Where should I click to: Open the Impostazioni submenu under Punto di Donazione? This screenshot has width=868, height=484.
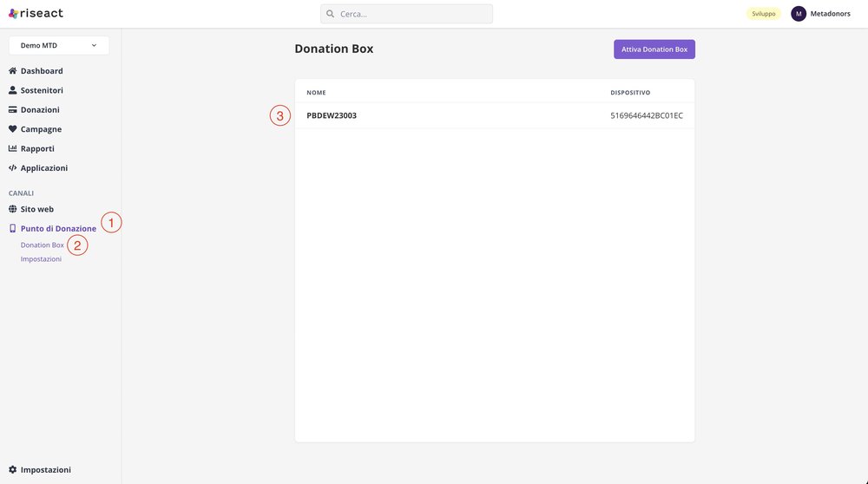[41, 258]
